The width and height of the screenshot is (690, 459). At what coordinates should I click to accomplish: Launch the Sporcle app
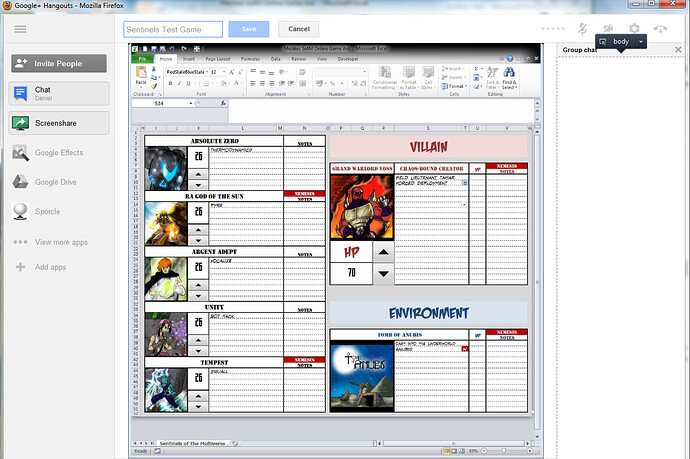pos(37,212)
